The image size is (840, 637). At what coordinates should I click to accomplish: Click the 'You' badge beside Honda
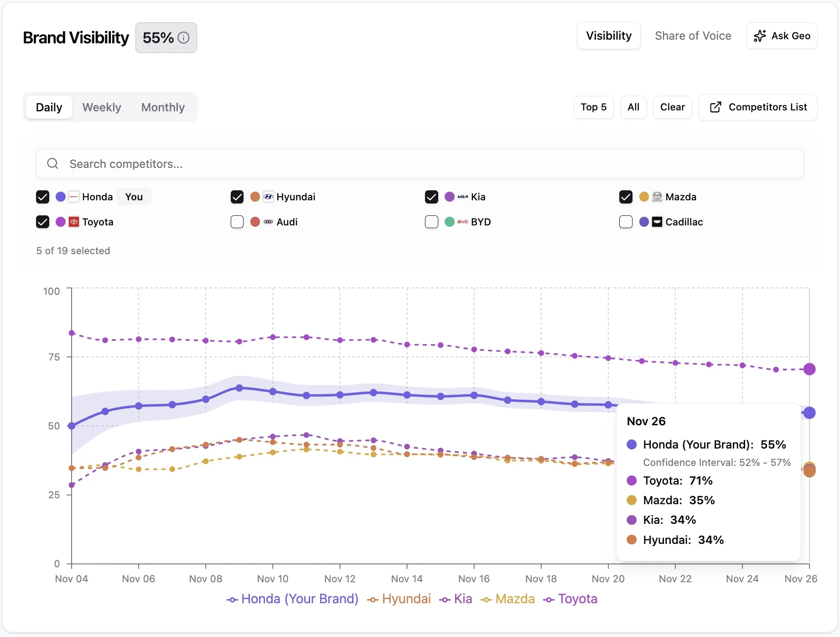click(x=134, y=197)
